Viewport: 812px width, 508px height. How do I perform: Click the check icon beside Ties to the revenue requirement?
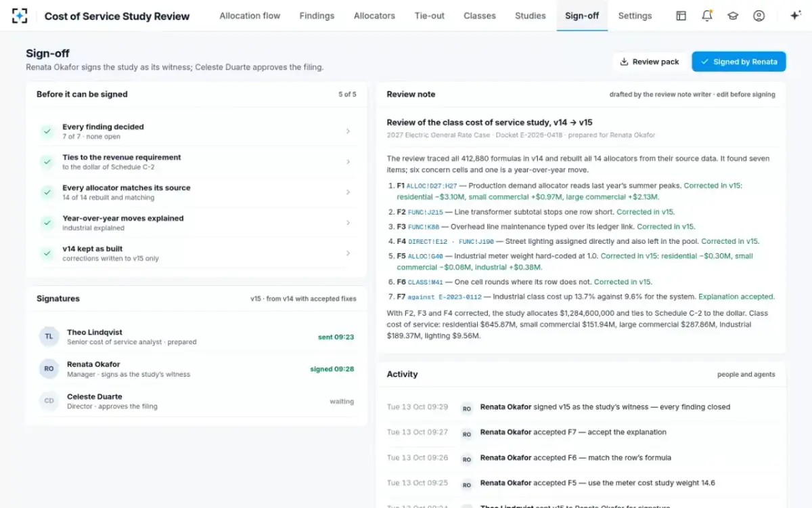pos(47,162)
